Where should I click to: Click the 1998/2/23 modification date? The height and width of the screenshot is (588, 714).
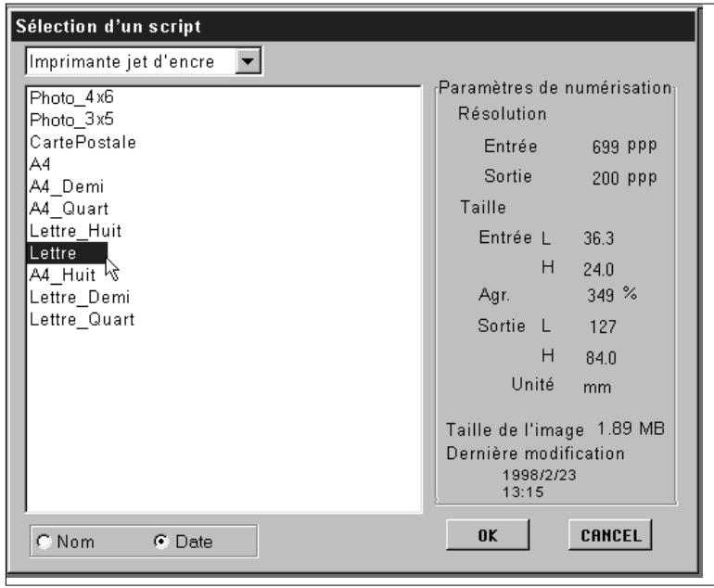[x=539, y=475]
